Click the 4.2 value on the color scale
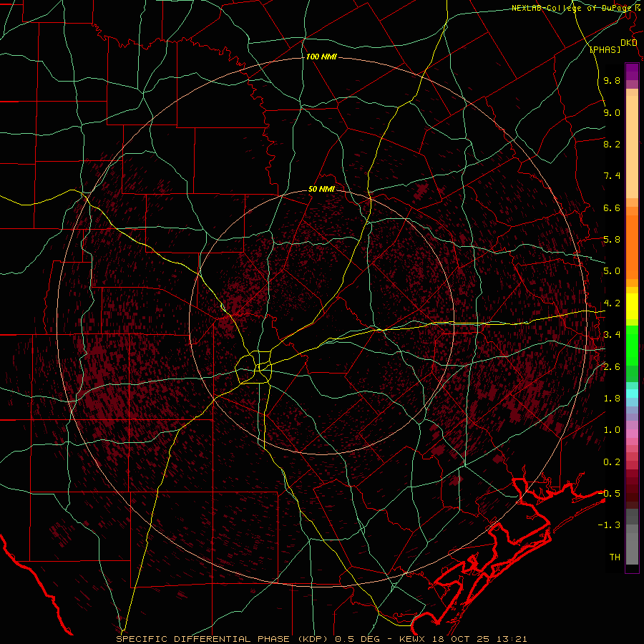Image resolution: width=644 pixels, height=644 pixels. (612, 303)
